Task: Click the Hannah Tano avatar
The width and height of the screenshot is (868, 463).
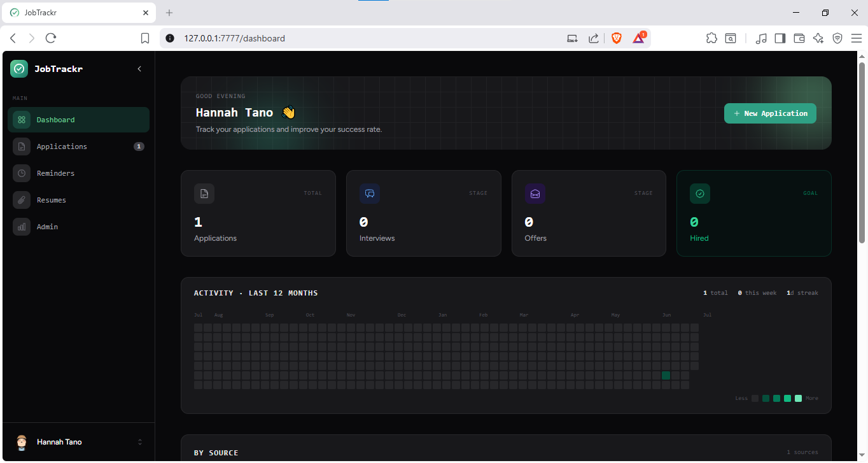Action: point(22,442)
